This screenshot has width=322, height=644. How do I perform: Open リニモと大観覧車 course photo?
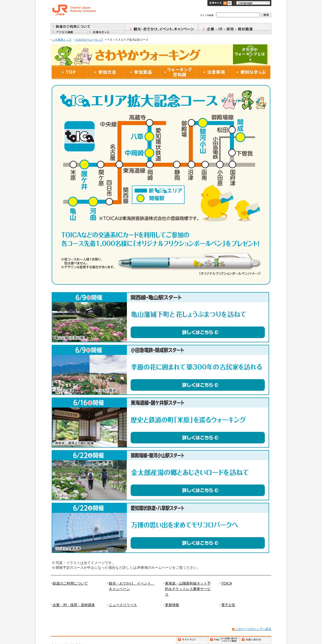click(x=90, y=533)
